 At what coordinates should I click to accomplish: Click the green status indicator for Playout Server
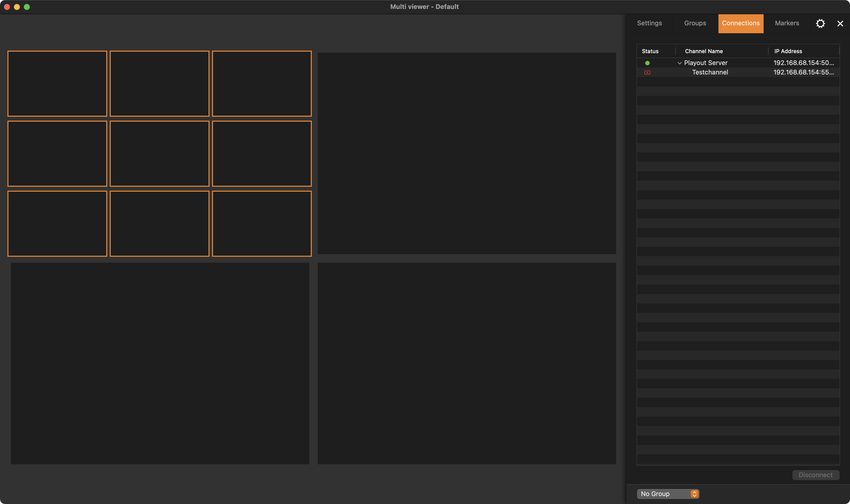coord(647,63)
